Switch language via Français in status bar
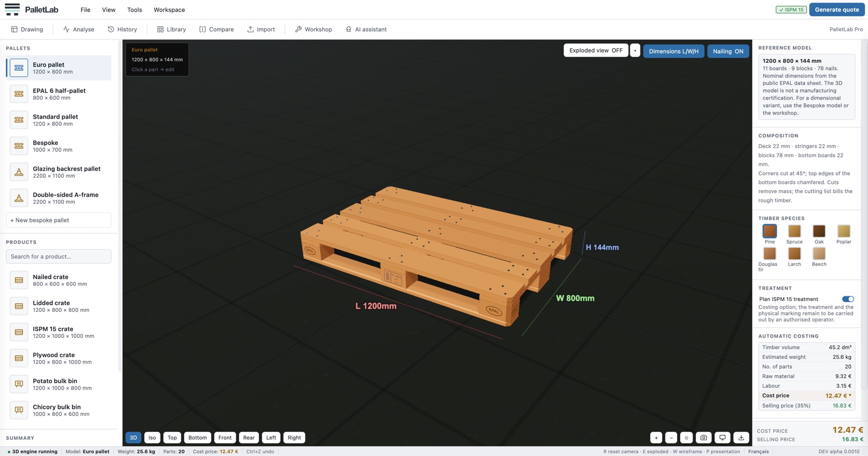This screenshot has height=456, width=868. tap(759, 452)
